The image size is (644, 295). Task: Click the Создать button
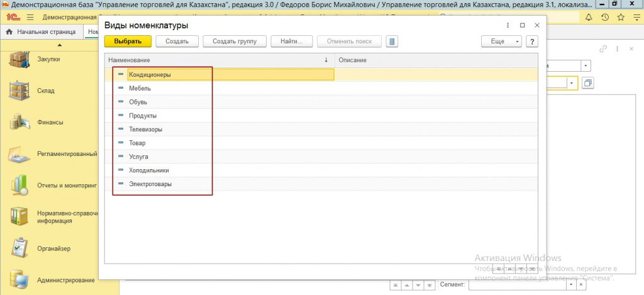177,42
